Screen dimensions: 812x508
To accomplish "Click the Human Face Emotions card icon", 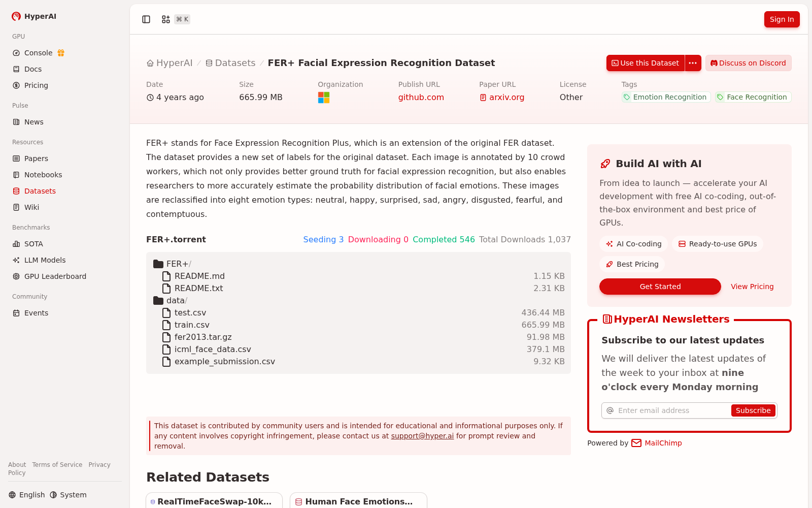I will 299,502.
